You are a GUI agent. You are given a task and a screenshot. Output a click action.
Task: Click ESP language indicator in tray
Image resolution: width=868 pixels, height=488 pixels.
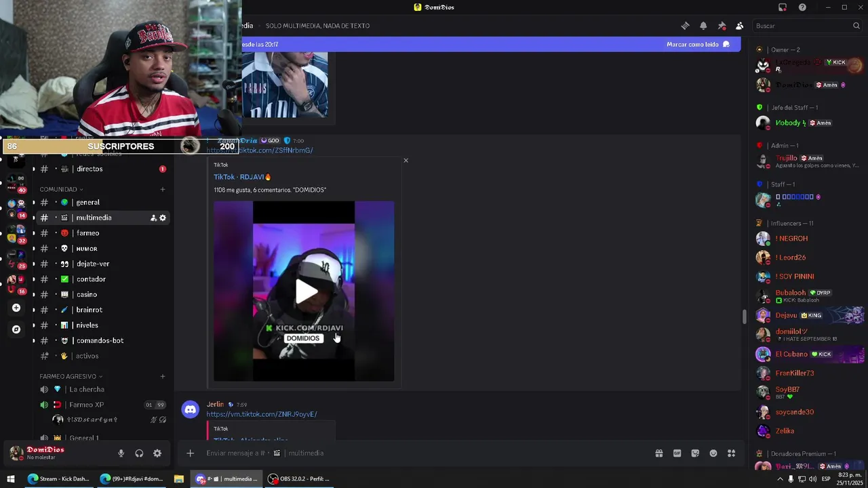826,479
